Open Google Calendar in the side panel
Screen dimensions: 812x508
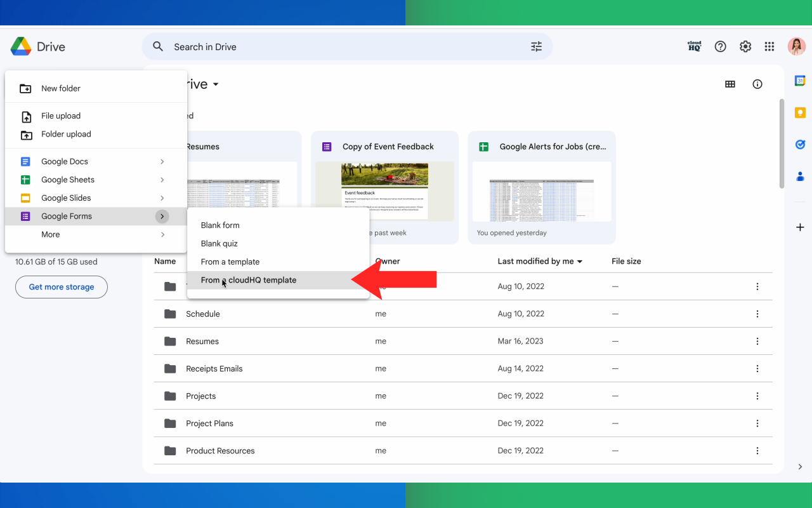[x=800, y=81]
